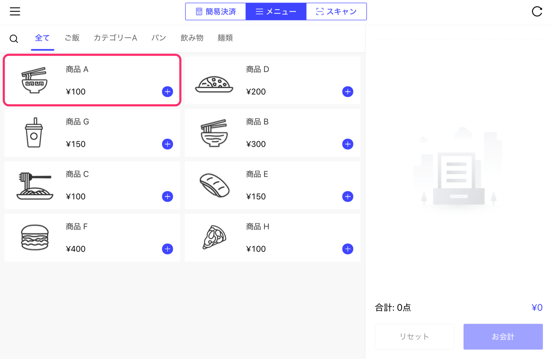Add 商品 B with its plus button
552x364 pixels.
[x=347, y=144]
